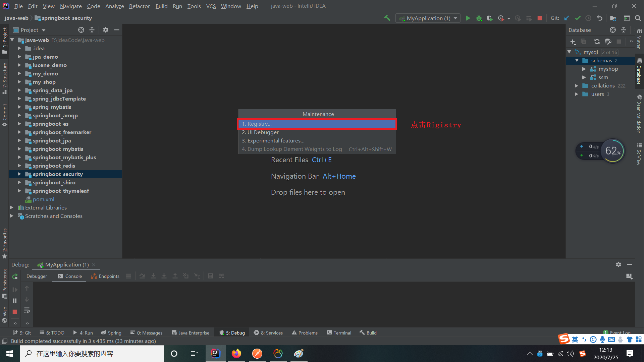Viewport: 644px width, 362px height.
Task: Click the Resume program button
Action: point(15,290)
